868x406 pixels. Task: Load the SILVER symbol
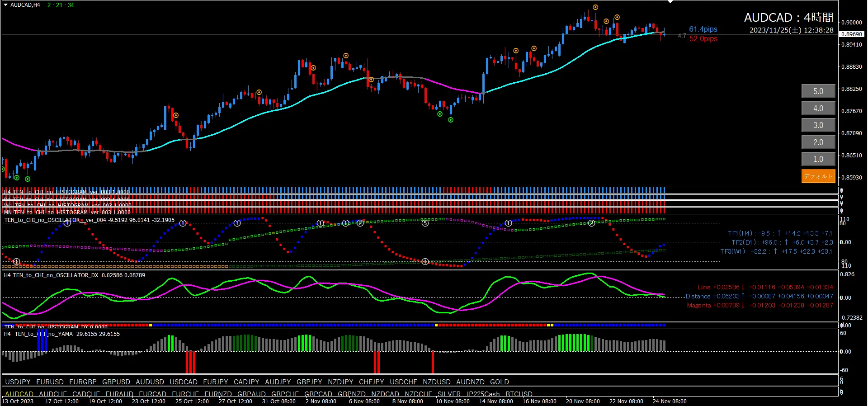tap(449, 394)
